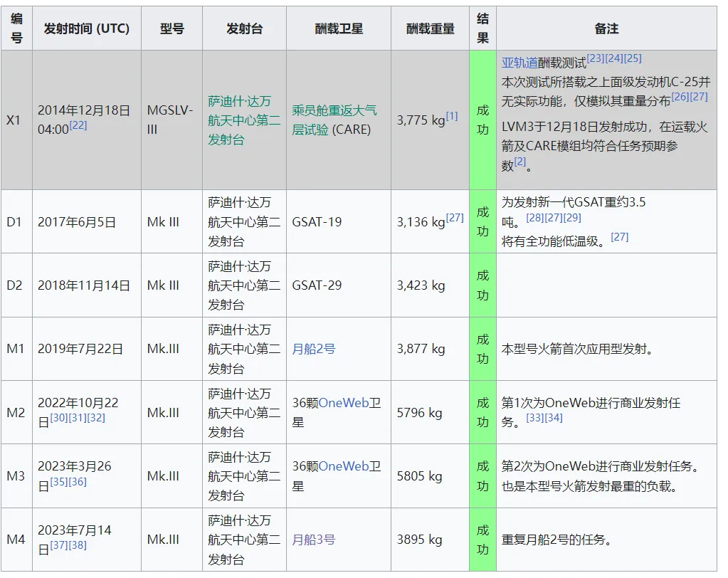Select the 发射时间 (UTC) column header

(87, 28)
